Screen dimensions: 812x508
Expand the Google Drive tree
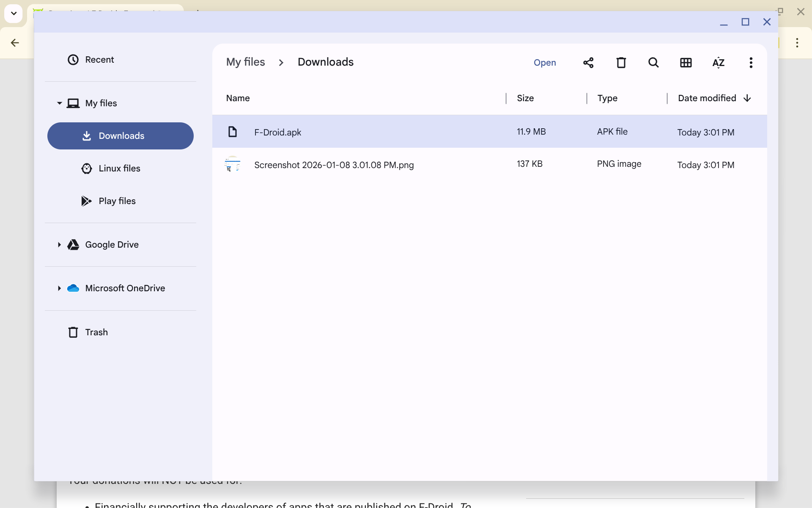click(59, 245)
